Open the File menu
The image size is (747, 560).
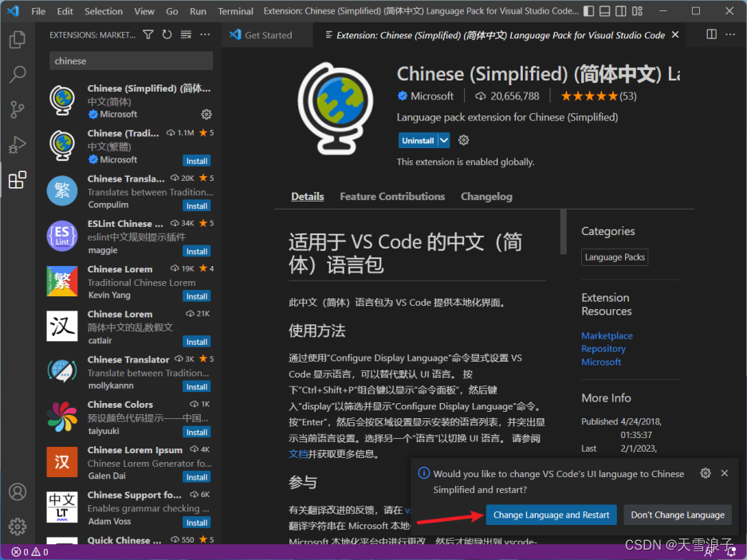[38, 11]
